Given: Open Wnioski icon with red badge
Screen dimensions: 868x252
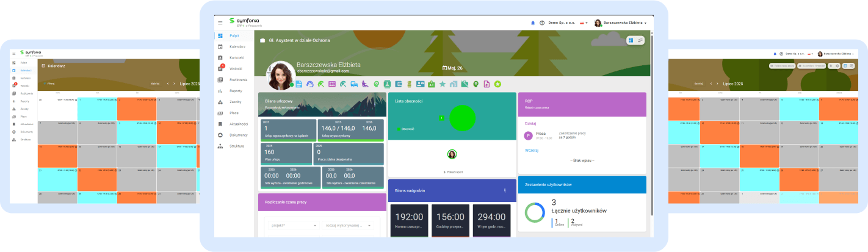Looking at the screenshot, I should point(220,69).
